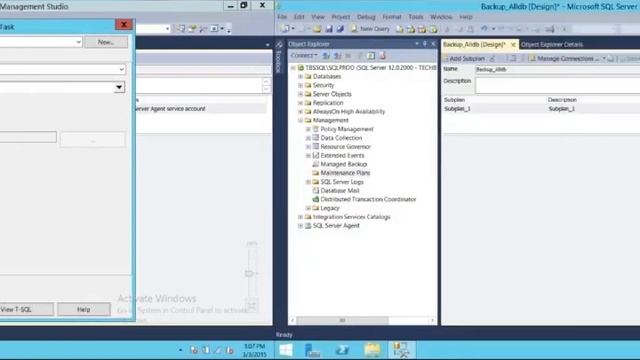Click the New Project icon in toolbar
Viewport: 640px width, 360px height.
click(x=286, y=29)
